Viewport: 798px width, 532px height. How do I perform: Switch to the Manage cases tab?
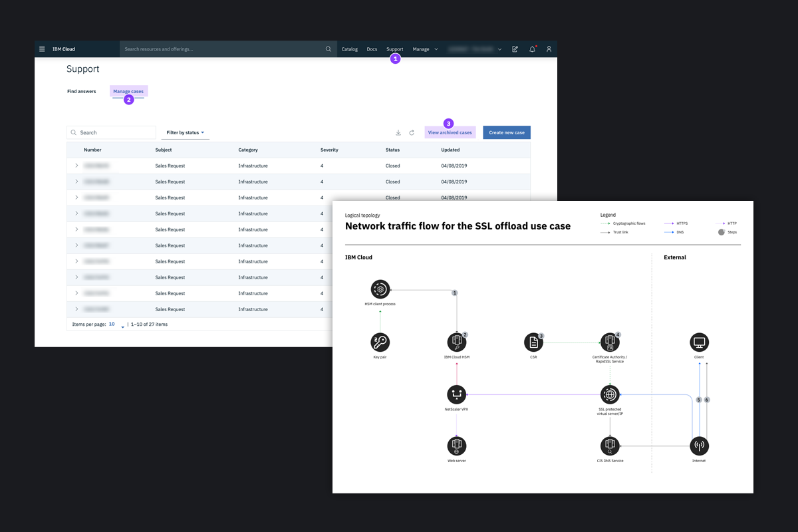tap(128, 91)
